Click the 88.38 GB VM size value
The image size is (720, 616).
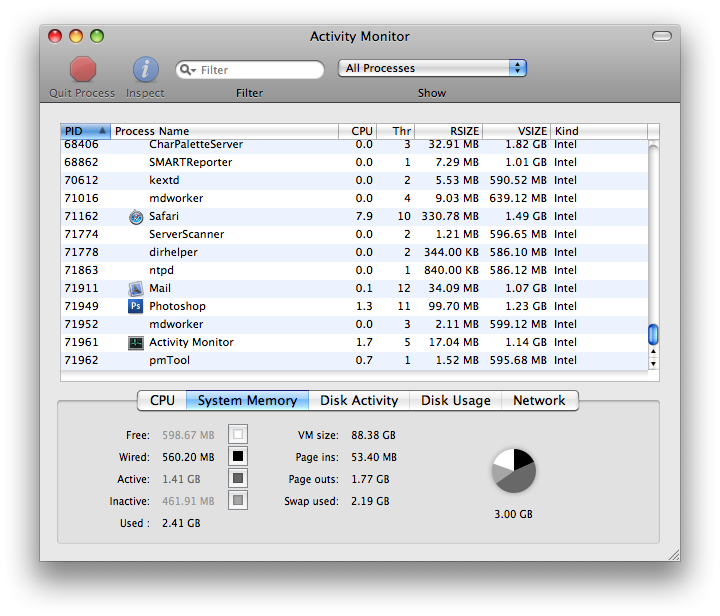373,435
